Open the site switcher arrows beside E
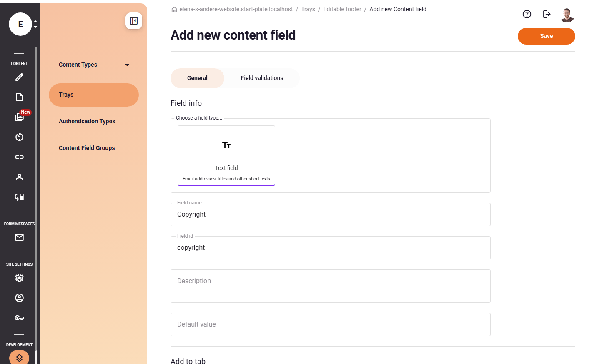Viewport: 597px width, 364px height. coord(35,24)
